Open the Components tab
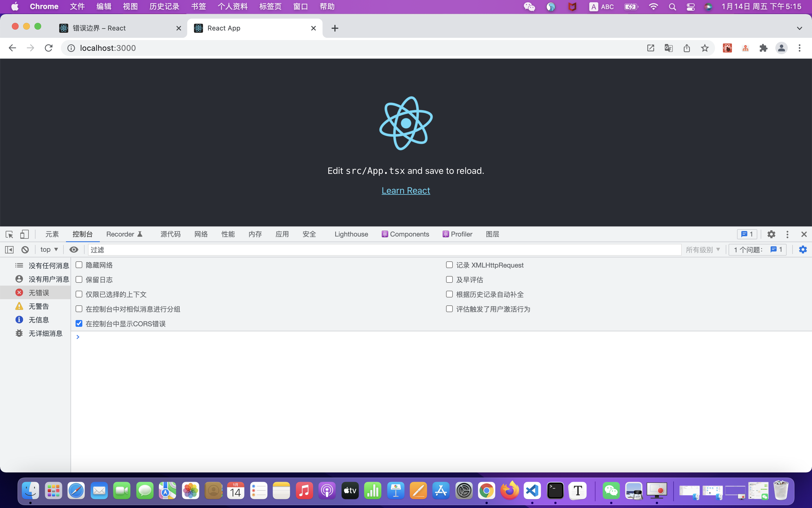The width and height of the screenshot is (812, 508). click(x=405, y=234)
